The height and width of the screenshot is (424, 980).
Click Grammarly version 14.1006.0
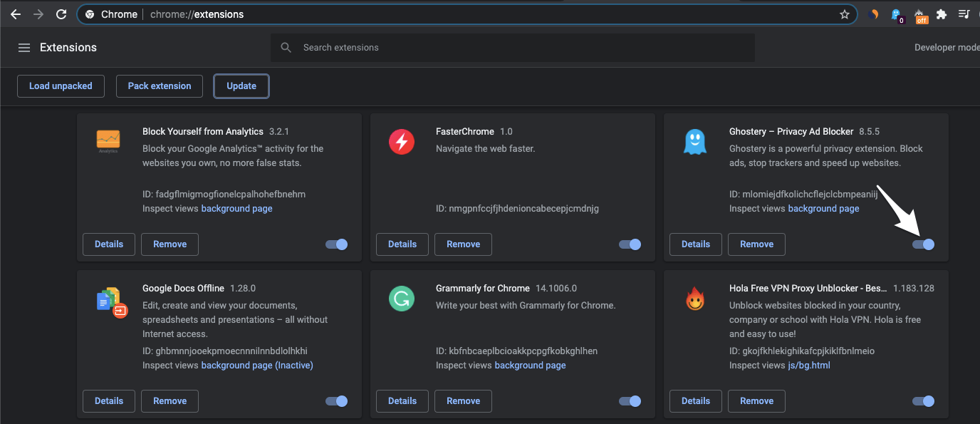[x=556, y=289]
